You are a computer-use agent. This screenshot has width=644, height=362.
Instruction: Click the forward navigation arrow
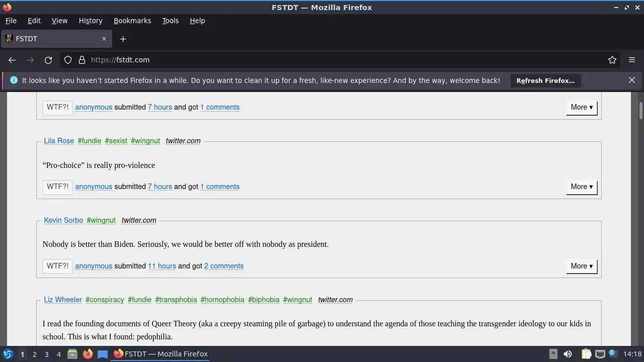tap(30, 60)
